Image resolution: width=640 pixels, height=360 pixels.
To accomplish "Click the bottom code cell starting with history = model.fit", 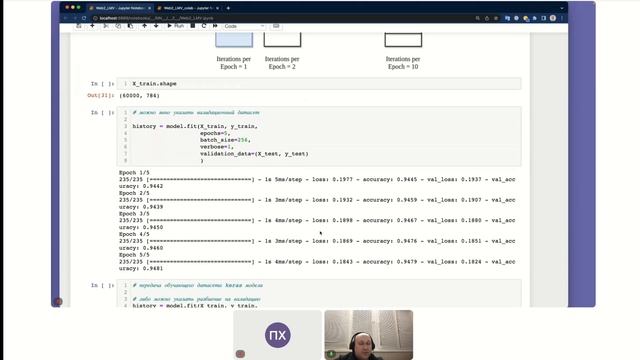I will [x=319, y=293].
